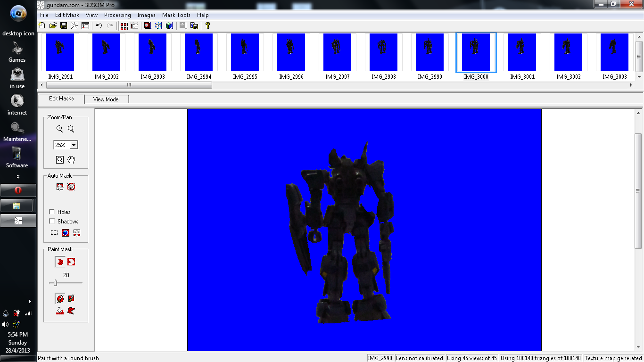
Task: Switch to thumbnail details list view
Action: pyautogui.click(x=134, y=25)
